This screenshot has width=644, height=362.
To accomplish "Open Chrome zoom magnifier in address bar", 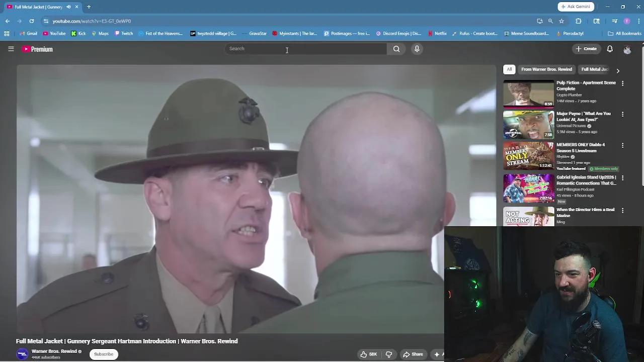I will pyautogui.click(x=550, y=21).
